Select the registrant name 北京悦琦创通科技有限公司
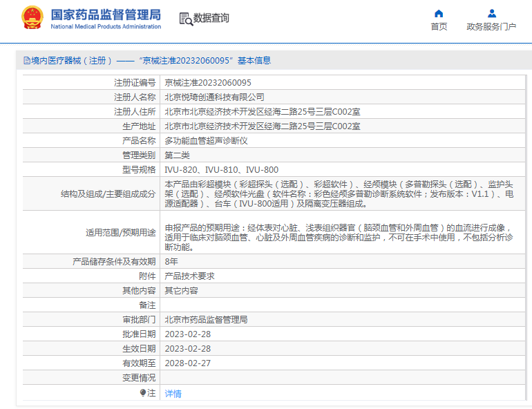Image resolution: width=532 pixels, height=409 pixels. 214,97
